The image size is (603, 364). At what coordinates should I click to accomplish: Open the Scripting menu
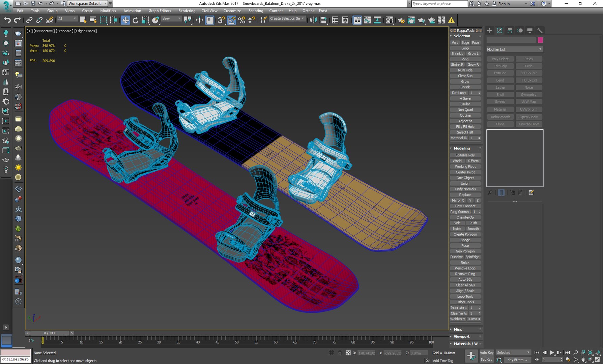pyautogui.click(x=256, y=11)
